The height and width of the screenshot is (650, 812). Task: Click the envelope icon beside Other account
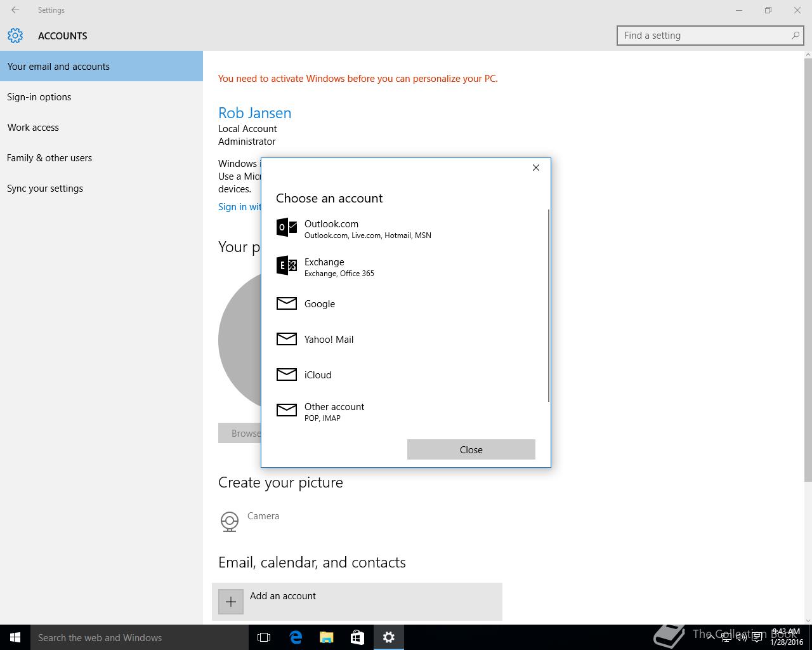pos(287,410)
